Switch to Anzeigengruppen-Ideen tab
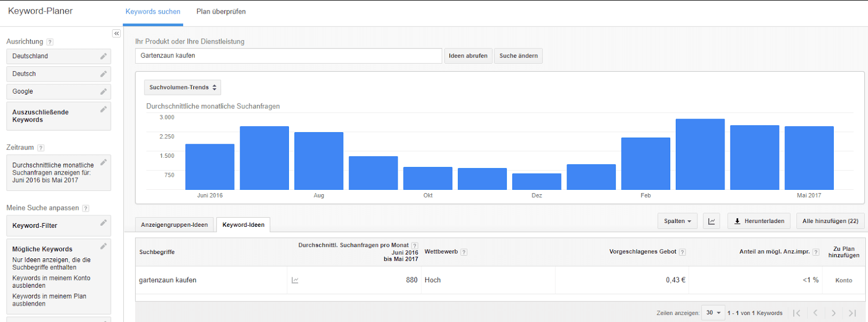The width and height of the screenshot is (868, 322). pyautogui.click(x=174, y=225)
